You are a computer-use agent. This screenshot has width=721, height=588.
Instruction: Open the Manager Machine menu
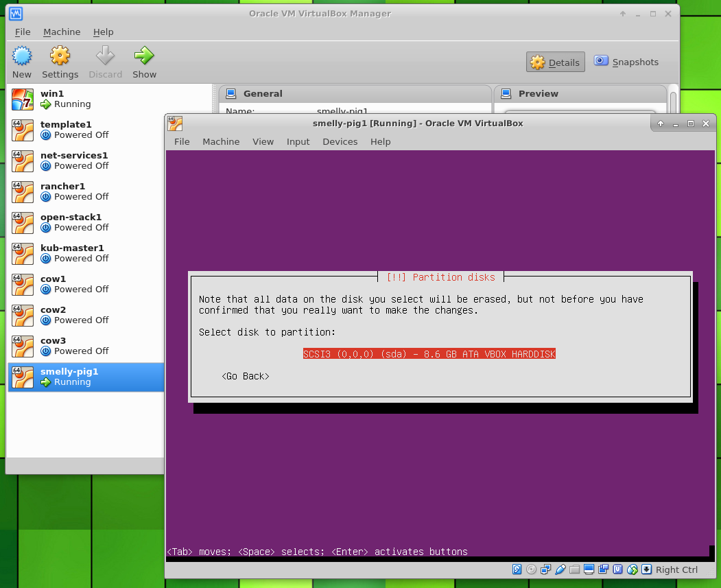tap(62, 32)
